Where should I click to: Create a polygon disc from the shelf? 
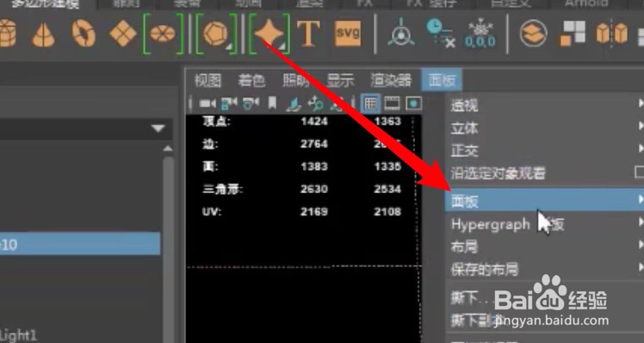point(163,34)
